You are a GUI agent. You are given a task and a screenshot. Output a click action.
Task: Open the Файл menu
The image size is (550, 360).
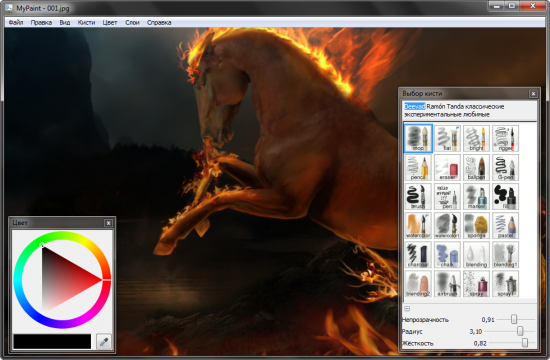[x=16, y=22]
